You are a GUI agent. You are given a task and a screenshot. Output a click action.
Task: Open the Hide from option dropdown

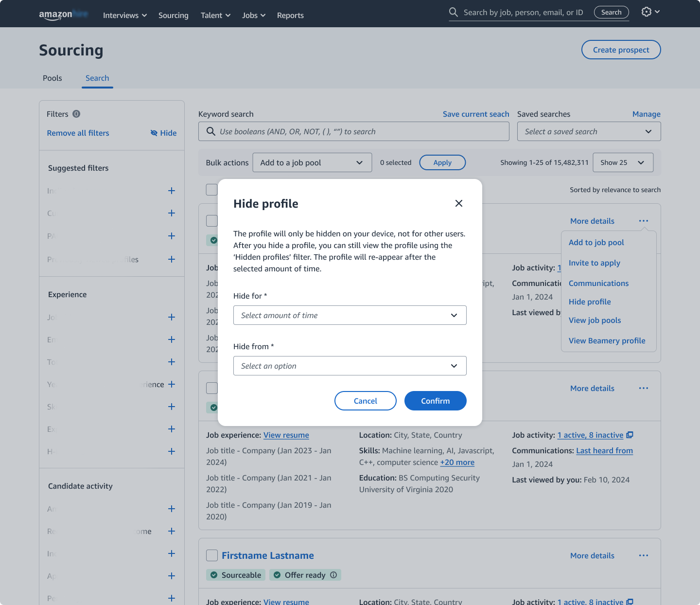[350, 366]
